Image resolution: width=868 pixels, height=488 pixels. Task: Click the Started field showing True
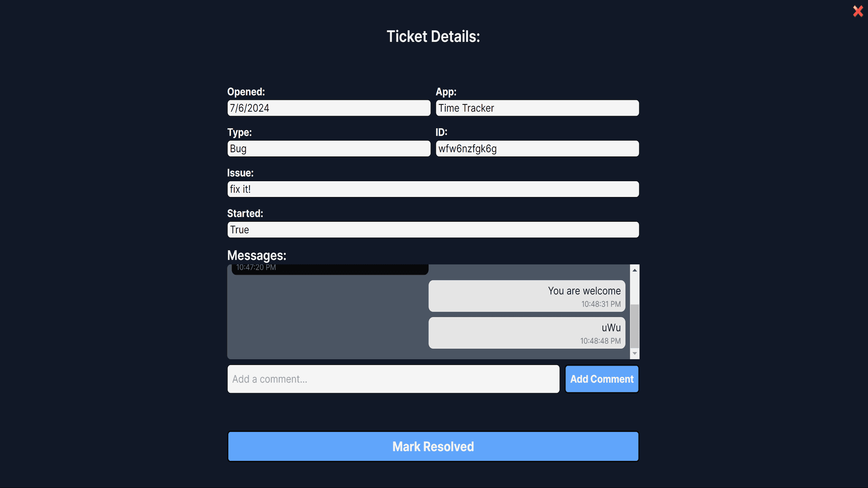[433, 230]
